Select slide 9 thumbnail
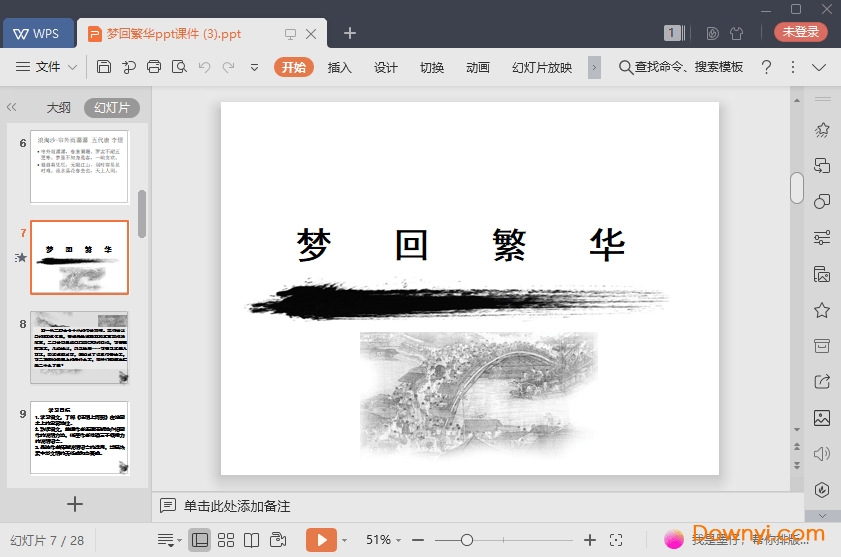 [x=79, y=438]
